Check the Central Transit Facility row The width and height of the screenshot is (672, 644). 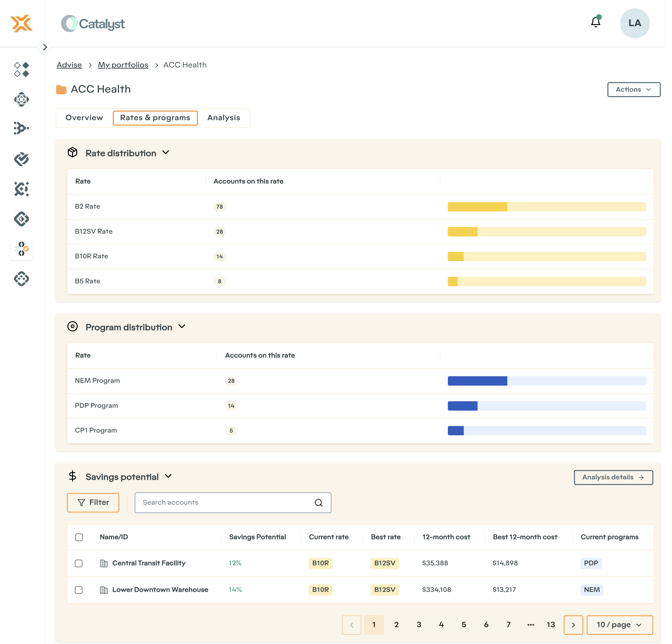(79, 564)
